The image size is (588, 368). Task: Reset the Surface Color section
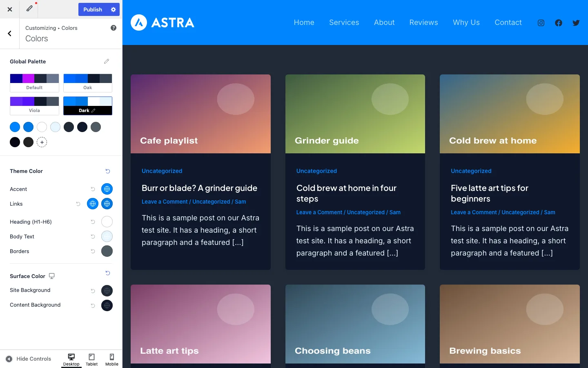click(x=108, y=273)
